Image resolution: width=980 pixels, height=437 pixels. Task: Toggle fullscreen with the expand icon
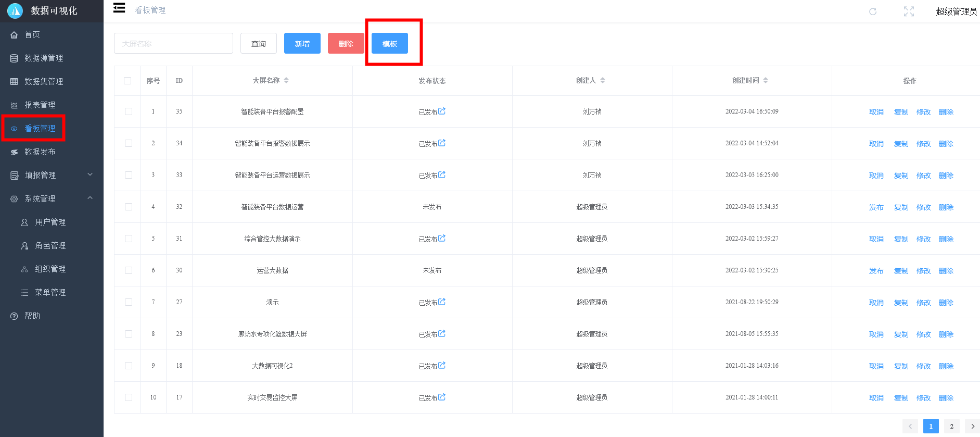point(909,11)
